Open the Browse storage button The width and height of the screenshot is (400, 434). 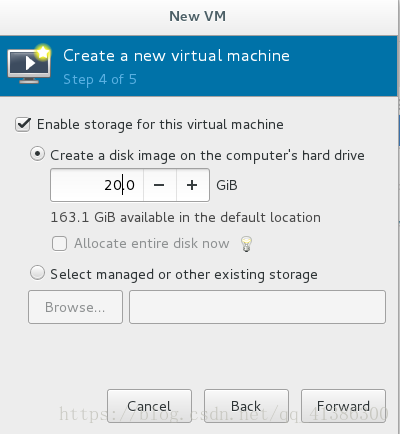click(75, 307)
